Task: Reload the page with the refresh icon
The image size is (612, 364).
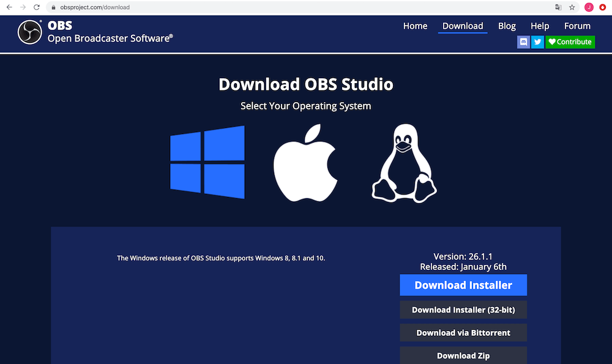Action: [x=37, y=7]
